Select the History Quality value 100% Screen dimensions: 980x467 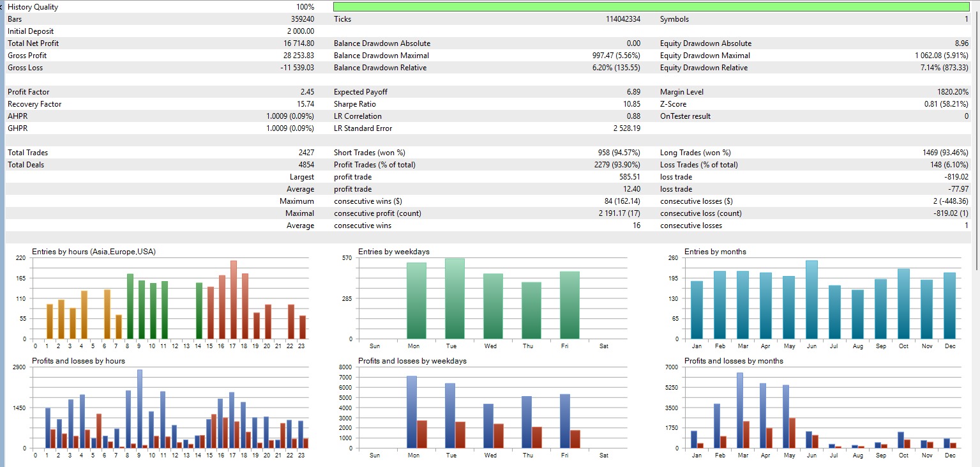point(305,7)
